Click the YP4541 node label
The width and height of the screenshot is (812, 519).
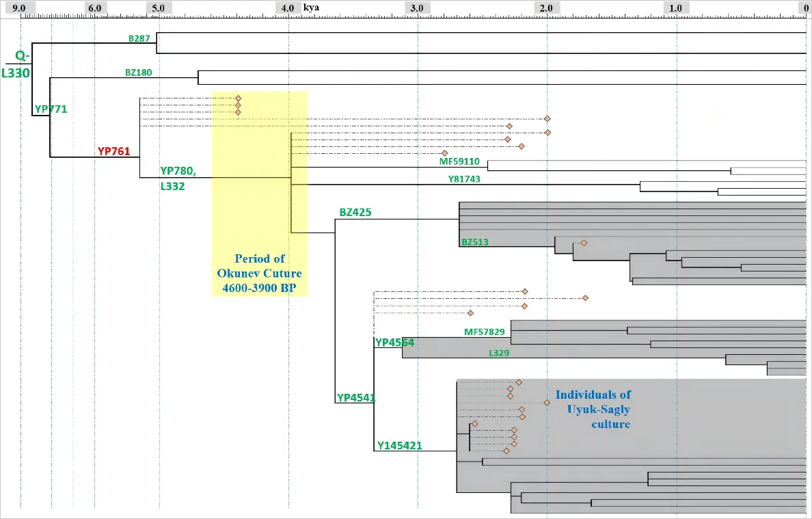(x=356, y=397)
